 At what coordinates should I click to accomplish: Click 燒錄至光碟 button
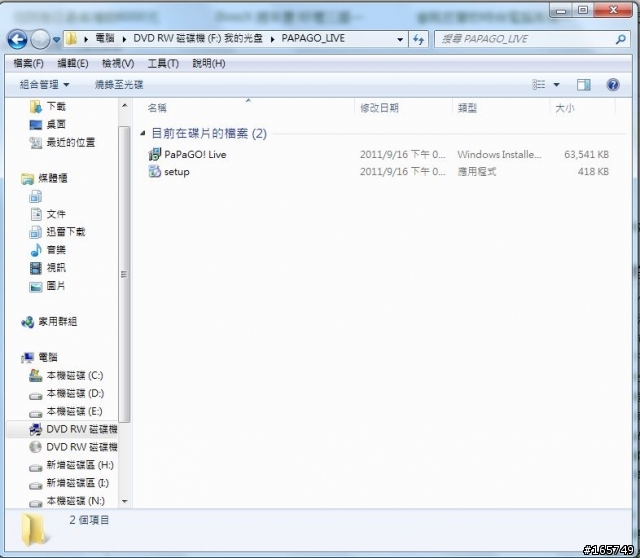[x=119, y=84]
